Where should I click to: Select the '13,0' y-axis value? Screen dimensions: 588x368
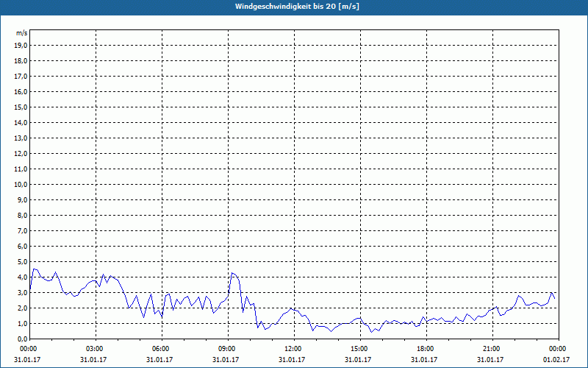tap(21, 138)
